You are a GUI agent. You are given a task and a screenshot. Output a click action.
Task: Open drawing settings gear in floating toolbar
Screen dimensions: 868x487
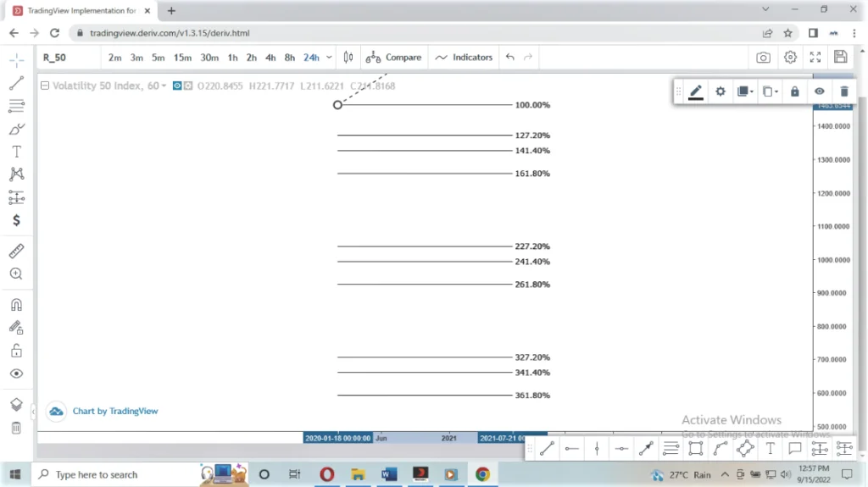click(721, 91)
